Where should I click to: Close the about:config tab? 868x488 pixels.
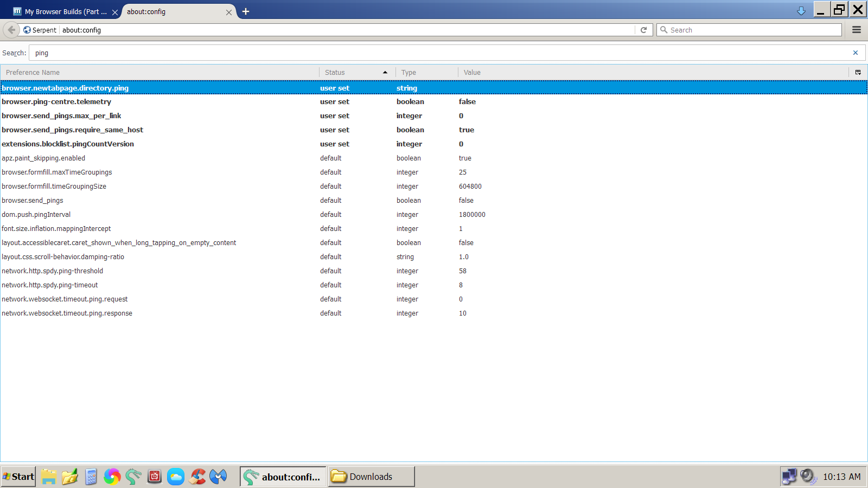tap(229, 12)
